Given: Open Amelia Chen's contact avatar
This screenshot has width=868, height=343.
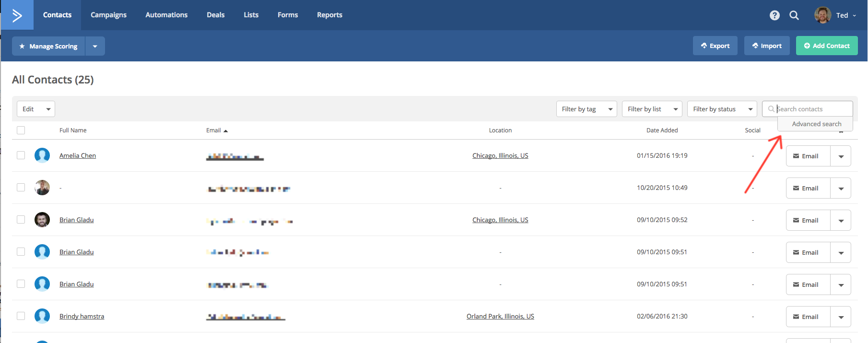Looking at the screenshot, I should 42,155.
